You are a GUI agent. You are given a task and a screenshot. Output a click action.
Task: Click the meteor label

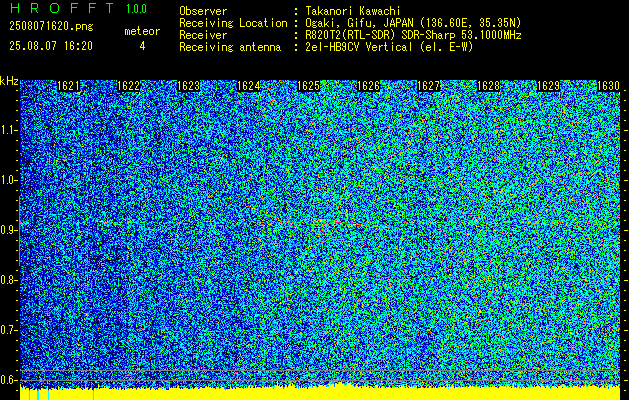click(142, 31)
